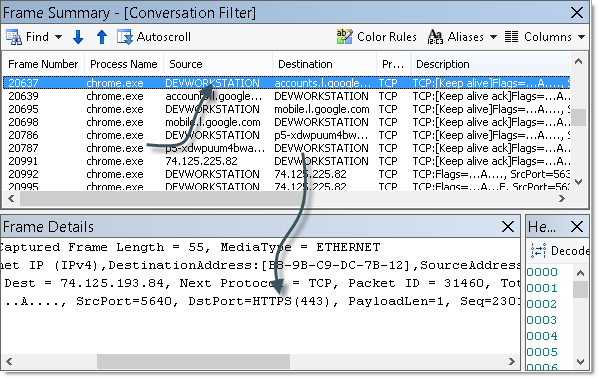The width and height of the screenshot is (598, 378).
Task: Close the Frame Summary pane
Action: pyautogui.click(x=577, y=13)
